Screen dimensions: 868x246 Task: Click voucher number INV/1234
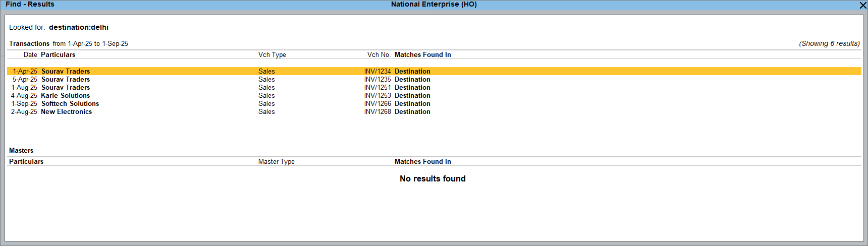[377, 71]
